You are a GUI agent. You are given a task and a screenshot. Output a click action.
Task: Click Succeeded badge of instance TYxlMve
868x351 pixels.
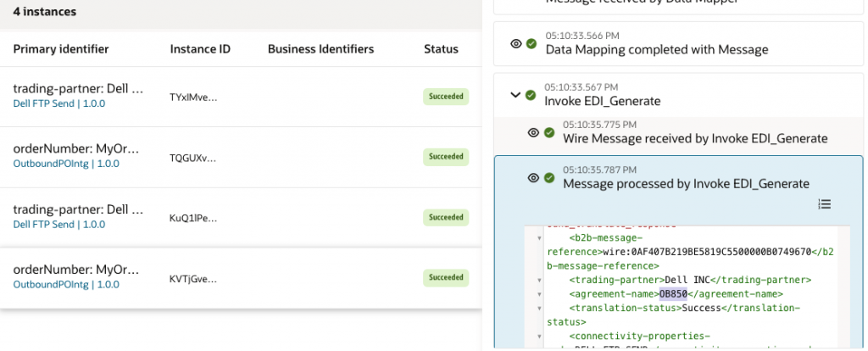[x=445, y=97]
